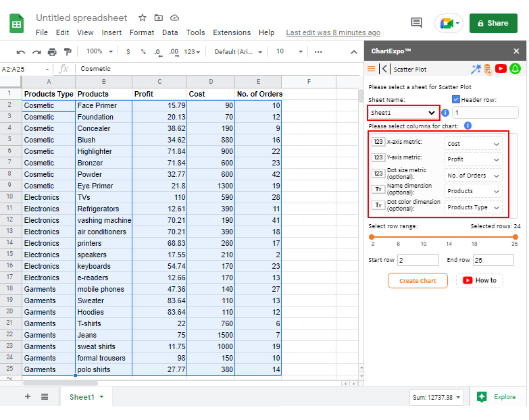Show all sheets list

click(x=45, y=396)
